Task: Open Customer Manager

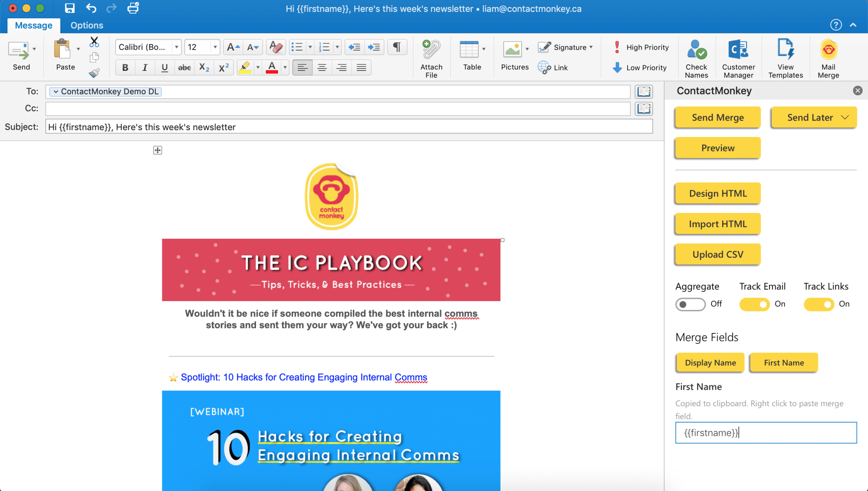Action: pyautogui.click(x=738, y=59)
